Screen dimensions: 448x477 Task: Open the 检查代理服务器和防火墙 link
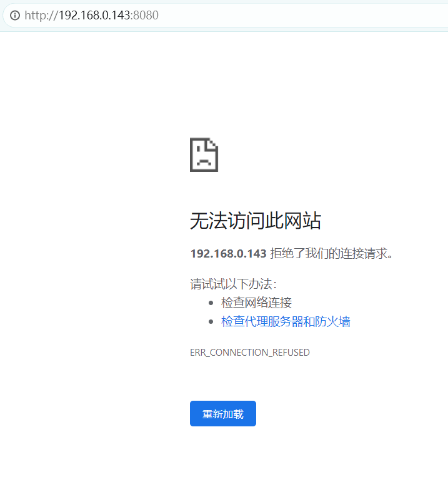tap(286, 321)
